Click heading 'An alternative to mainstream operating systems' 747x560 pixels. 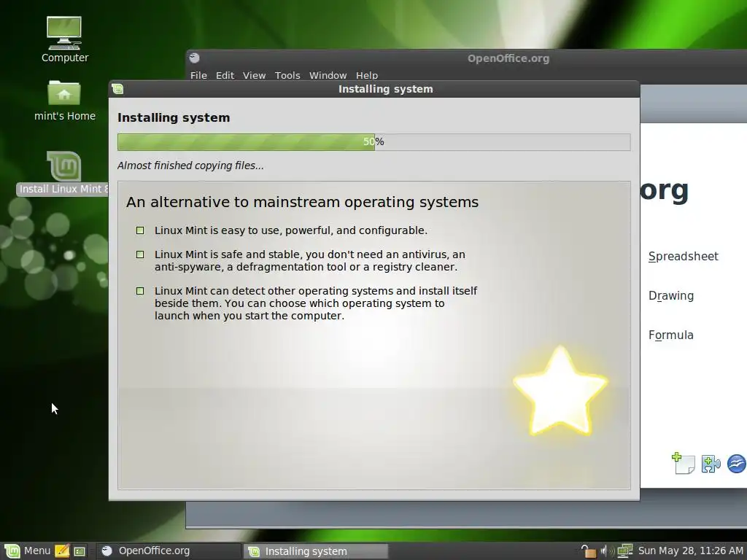click(302, 202)
